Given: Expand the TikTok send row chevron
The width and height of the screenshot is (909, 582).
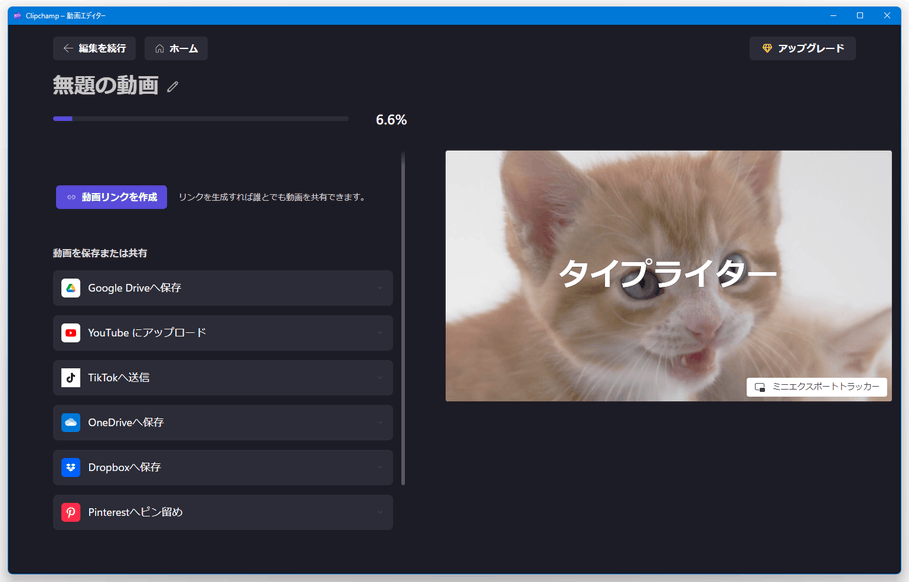Looking at the screenshot, I should pyautogui.click(x=380, y=377).
